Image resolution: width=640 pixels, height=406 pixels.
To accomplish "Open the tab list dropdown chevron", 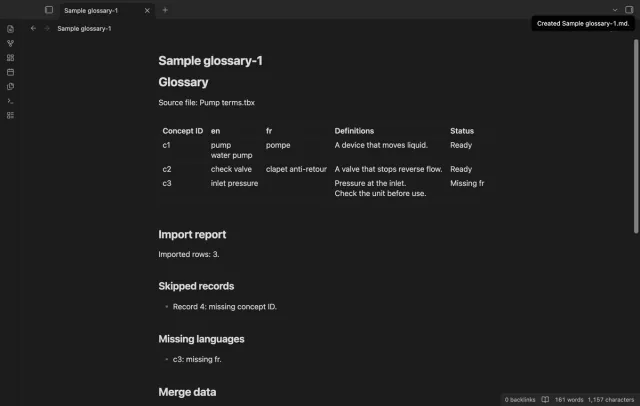I will 615,10.
